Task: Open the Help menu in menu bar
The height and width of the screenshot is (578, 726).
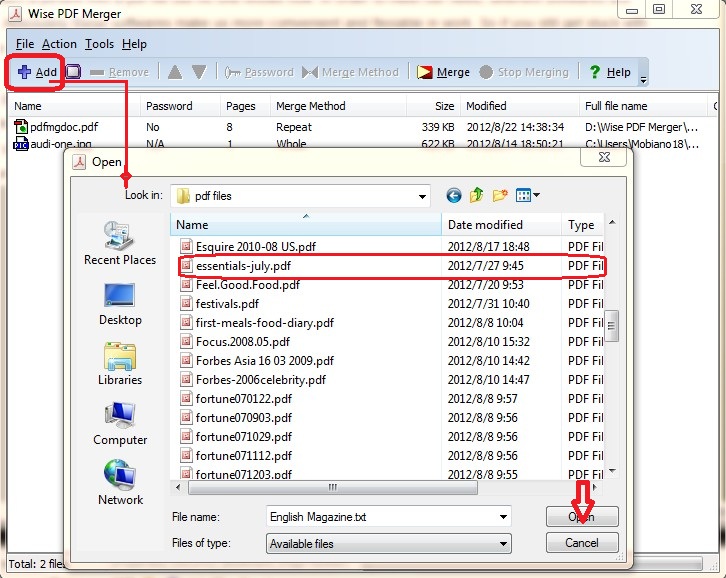Action: tap(134, 44)
